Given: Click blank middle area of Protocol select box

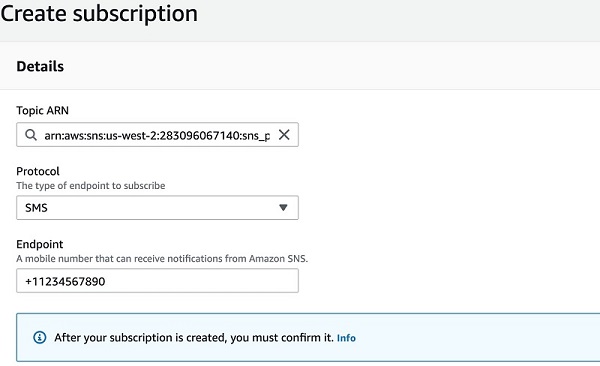Looking at the screenshot, I should (x=161, y=208).
